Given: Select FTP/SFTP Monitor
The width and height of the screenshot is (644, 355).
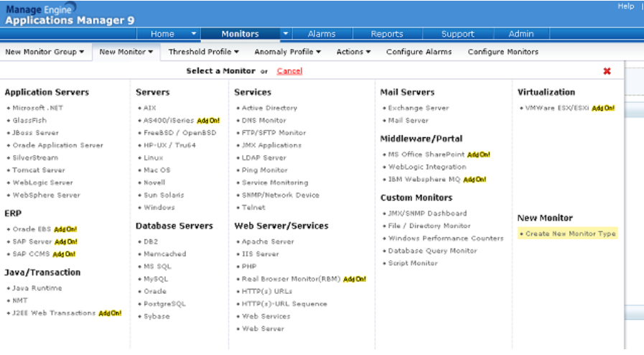Looking at the screenshot, I should [274, 133].
